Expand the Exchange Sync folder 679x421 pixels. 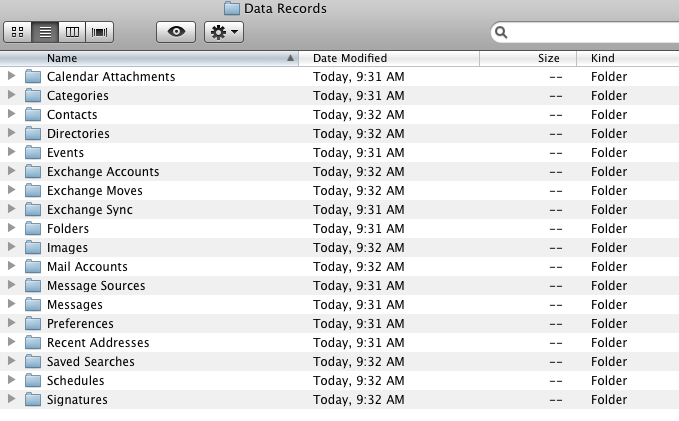coord(12,209)
